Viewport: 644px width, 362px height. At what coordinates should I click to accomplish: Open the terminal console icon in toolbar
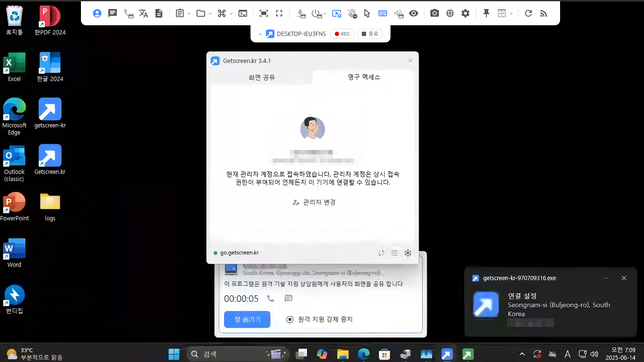tap(243, 13)
